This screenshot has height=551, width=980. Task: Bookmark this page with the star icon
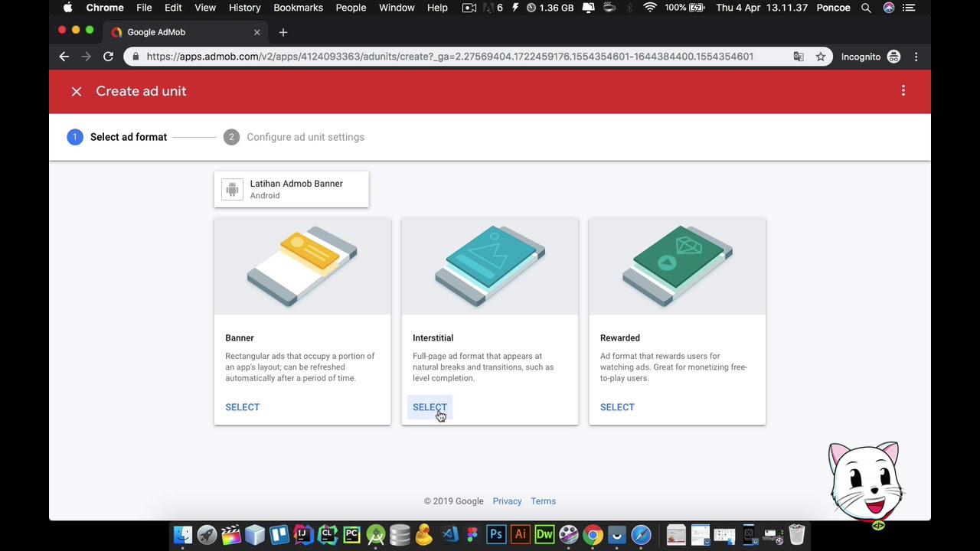click(x=821, y=57)
